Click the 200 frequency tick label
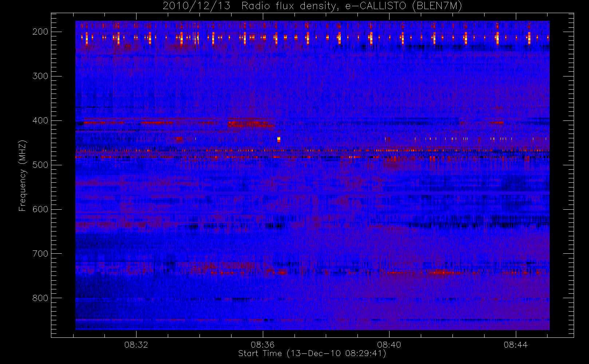The width and height of the screenshot is (589, 364). click(40, 32)
